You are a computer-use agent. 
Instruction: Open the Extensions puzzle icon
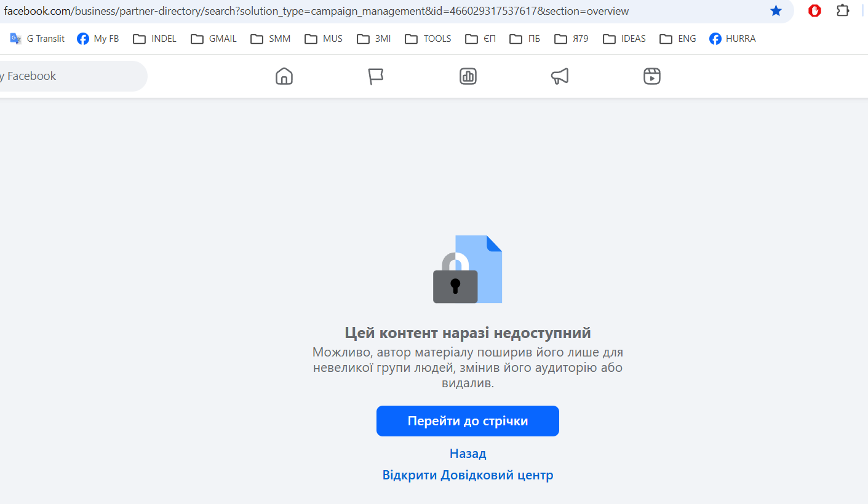843,10
